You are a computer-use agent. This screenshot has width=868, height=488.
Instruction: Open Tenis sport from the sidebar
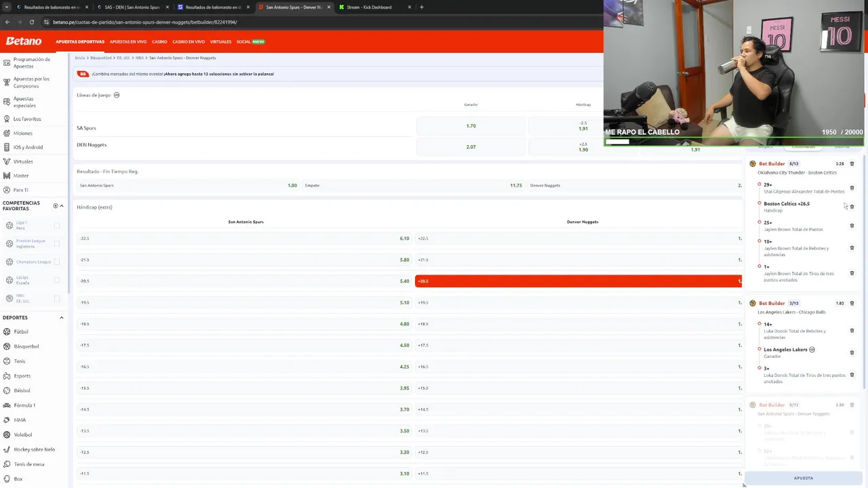20,361
